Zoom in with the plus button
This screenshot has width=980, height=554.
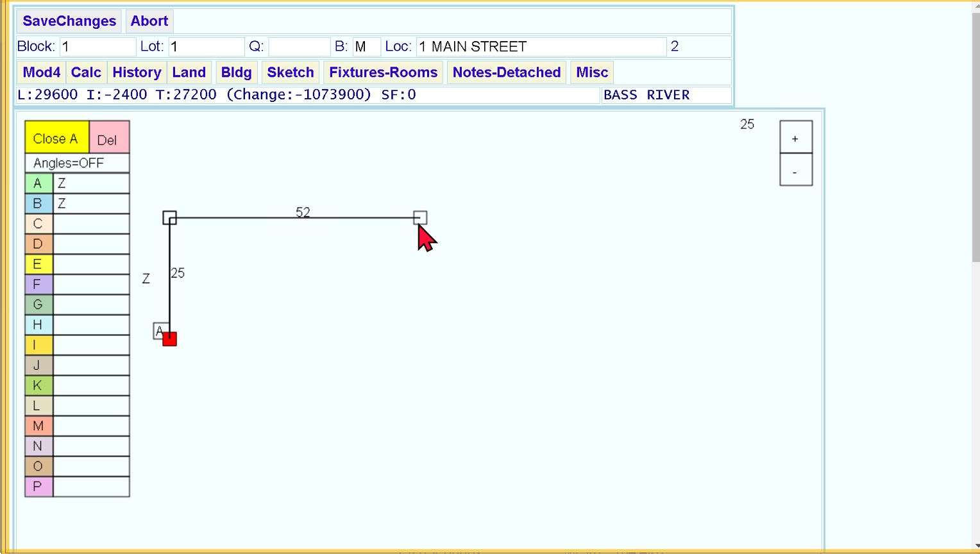(796, 137)
